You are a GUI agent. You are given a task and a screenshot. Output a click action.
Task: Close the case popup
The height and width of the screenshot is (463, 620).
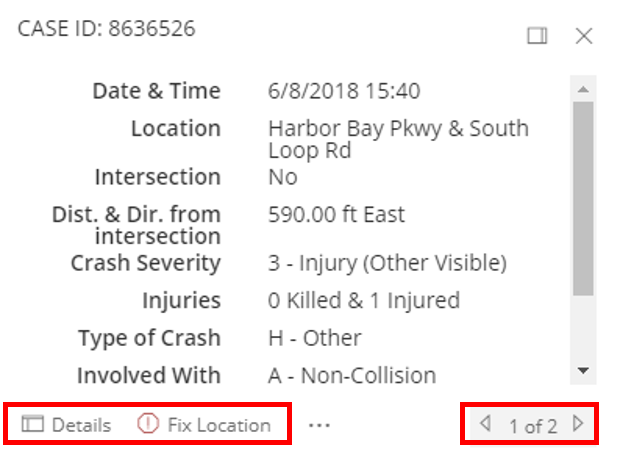pos(584,36)
